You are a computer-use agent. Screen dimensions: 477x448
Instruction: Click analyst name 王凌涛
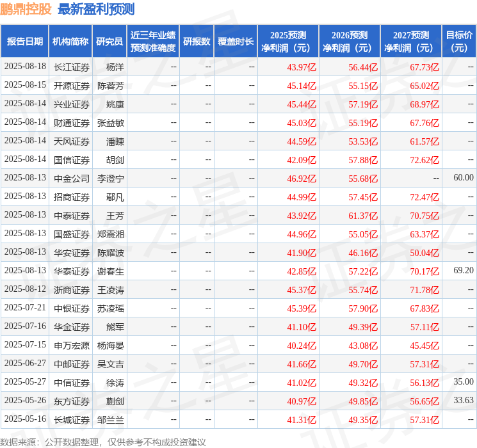click(111, 290)
